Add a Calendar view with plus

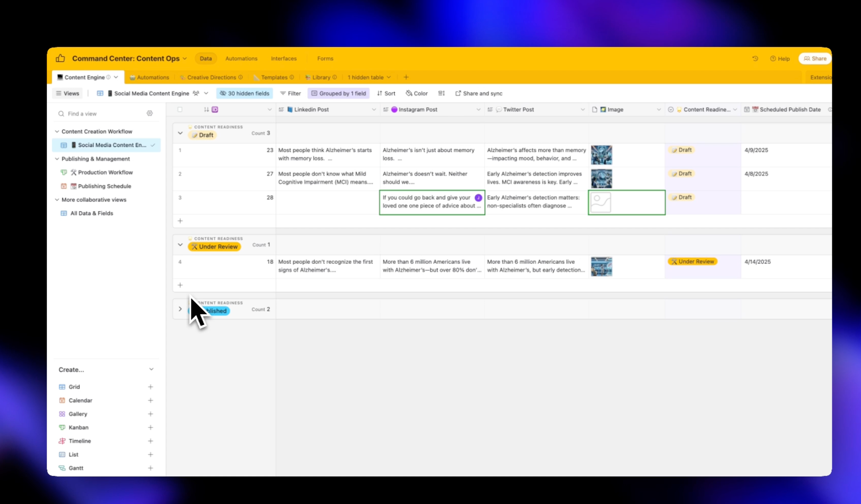click(x=150, y=400)
